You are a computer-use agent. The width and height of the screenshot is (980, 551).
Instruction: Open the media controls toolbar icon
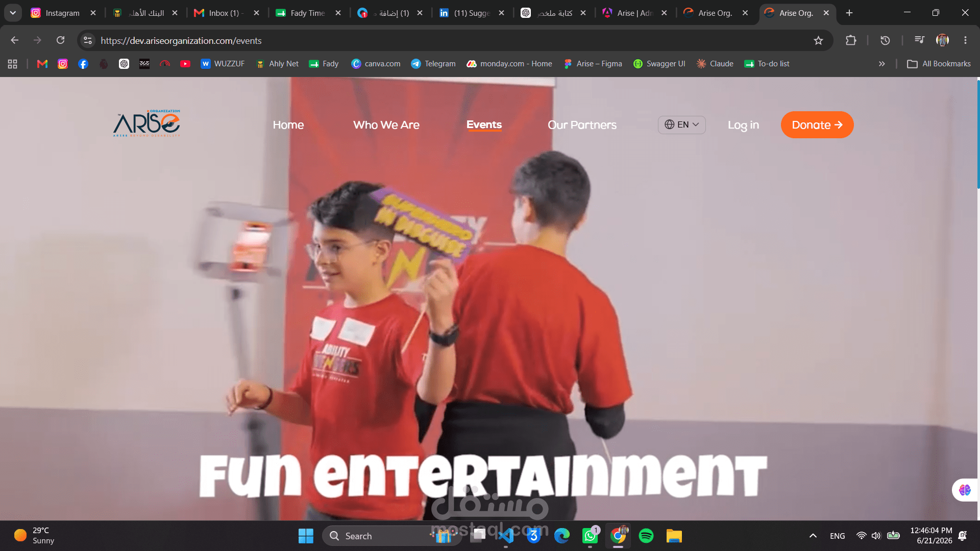click(919, 40)
